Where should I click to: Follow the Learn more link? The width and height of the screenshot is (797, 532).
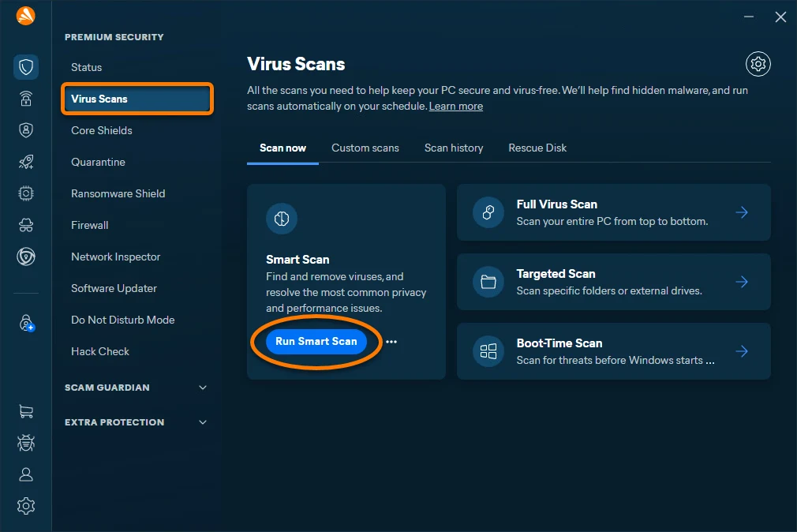[x=456, y=107]
